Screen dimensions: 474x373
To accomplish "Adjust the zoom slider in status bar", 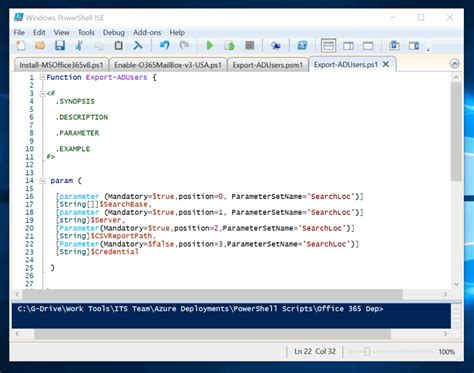I will pos(367,352).
